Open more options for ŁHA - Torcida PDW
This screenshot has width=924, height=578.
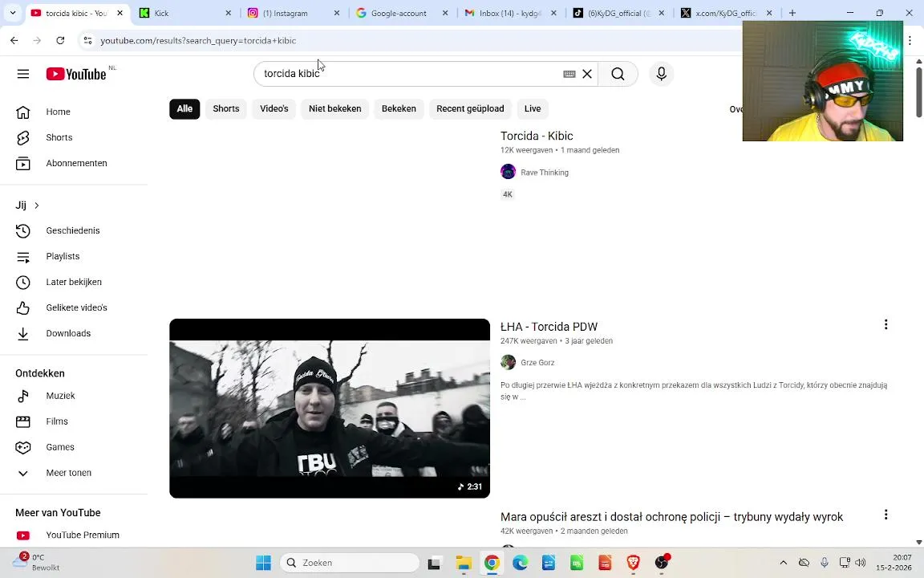pyautogui.click(x=885, y=324)
